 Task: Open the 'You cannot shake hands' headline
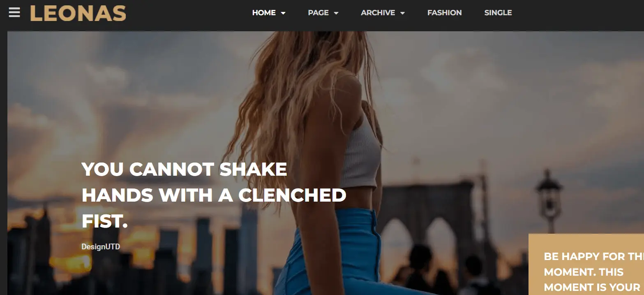[214, 195]
